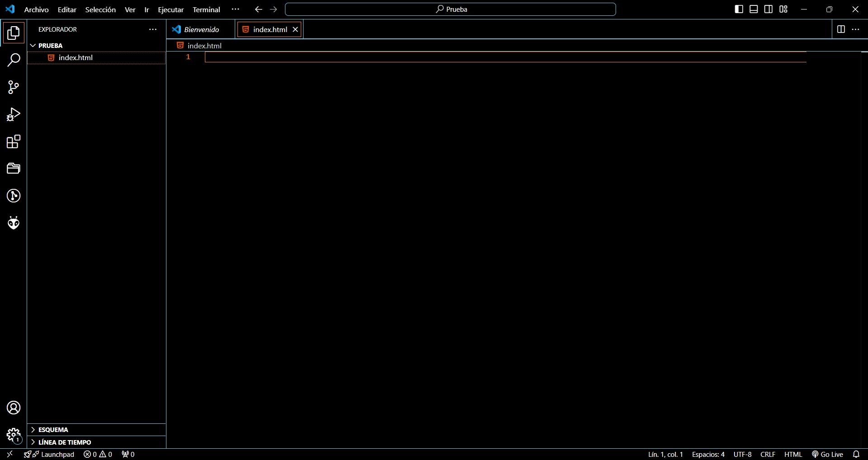Screen dimensions: 868x460
Task: Open the Accounts menu
Action: tap(14, 408)
